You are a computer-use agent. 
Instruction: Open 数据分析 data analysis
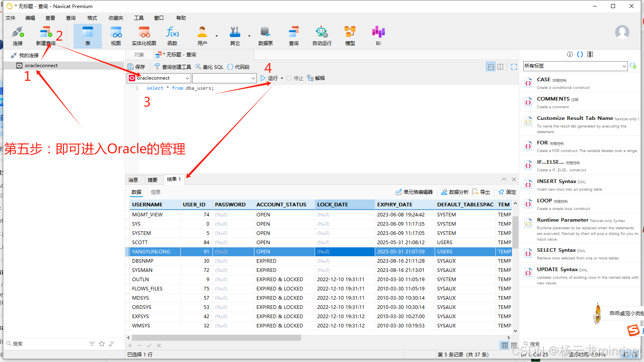[455, 192]
